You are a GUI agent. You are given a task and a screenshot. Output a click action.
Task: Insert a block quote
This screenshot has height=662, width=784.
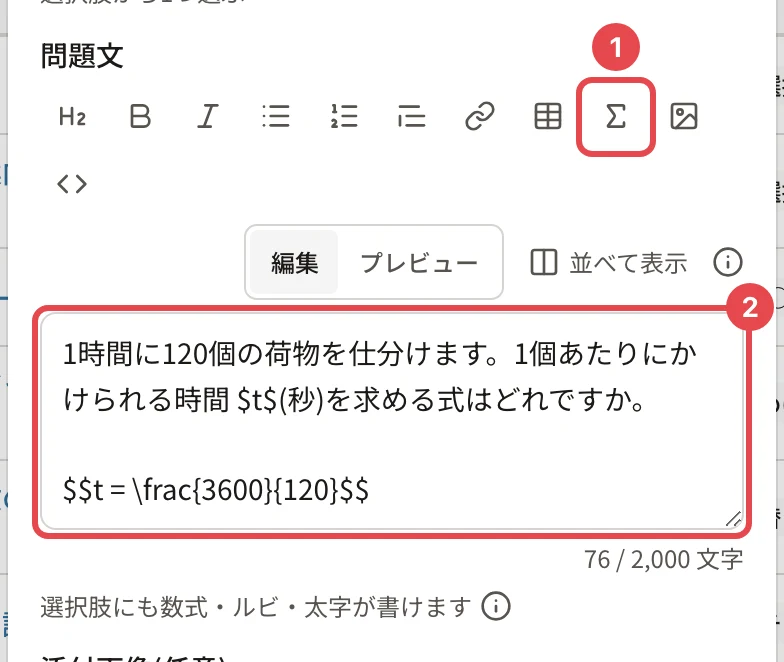coord(412,116)
